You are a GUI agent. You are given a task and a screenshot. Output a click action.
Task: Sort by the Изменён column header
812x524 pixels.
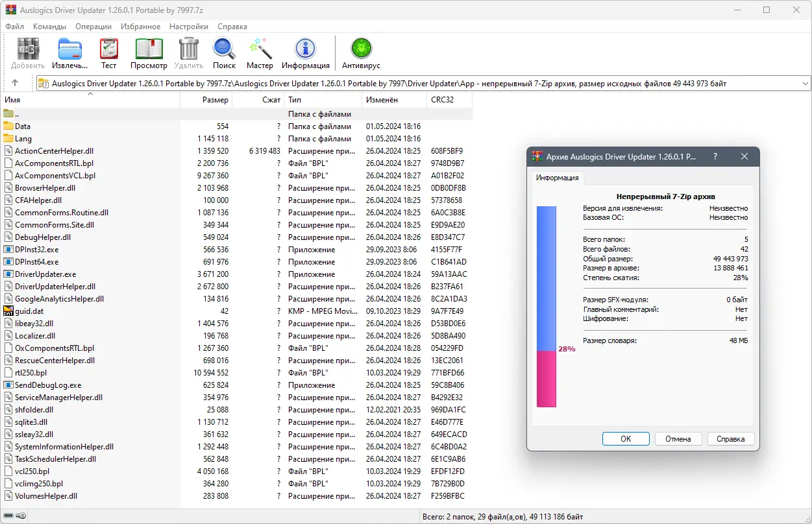(x=394, y=100)
